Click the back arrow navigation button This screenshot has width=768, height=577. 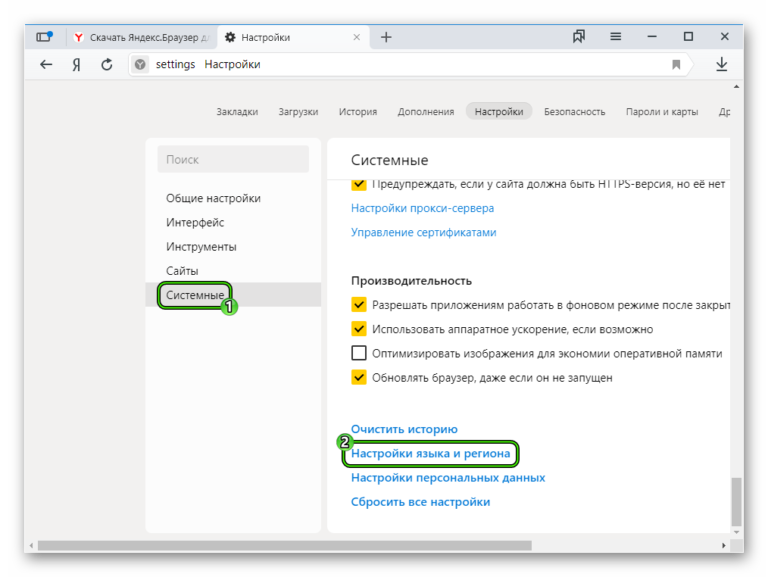pos(46,64)
